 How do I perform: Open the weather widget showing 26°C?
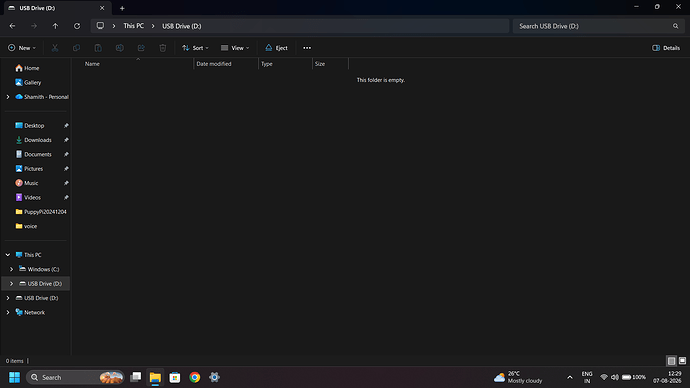pyautogui.click(x=518, y=377)
